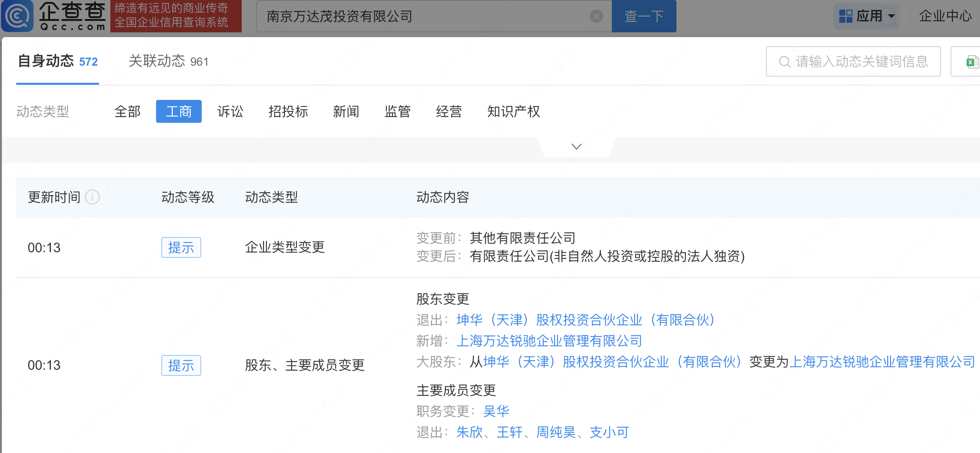Click the 更新时间 column header
The image size is (980, 453).
[x=54, y=197]
